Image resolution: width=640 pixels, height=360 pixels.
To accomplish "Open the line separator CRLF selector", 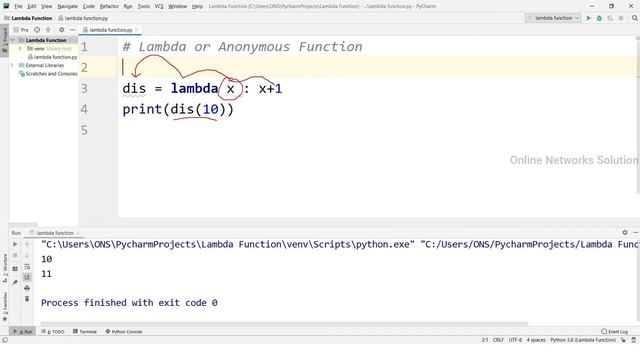I will click(x=498, y=340).
